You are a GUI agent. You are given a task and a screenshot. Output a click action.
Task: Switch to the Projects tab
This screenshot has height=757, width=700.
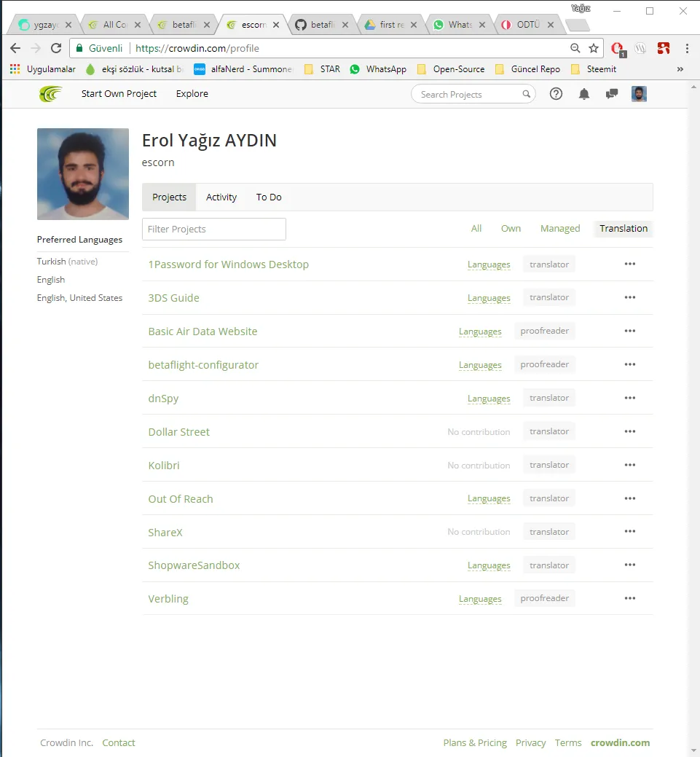coord(169,197)
